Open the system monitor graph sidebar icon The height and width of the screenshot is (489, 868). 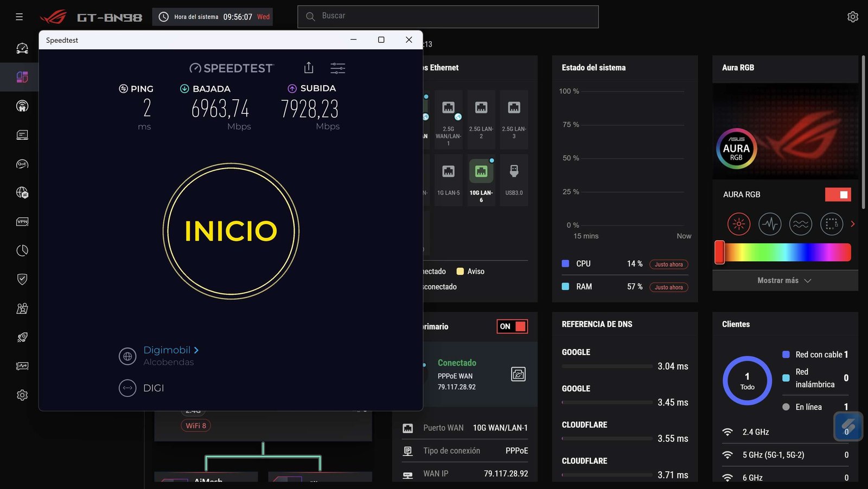coord(22,366)
